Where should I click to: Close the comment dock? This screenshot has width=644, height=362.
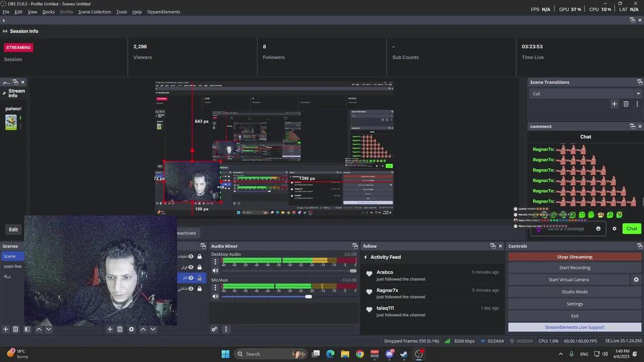pyautogui.click(x=640, y=126)
